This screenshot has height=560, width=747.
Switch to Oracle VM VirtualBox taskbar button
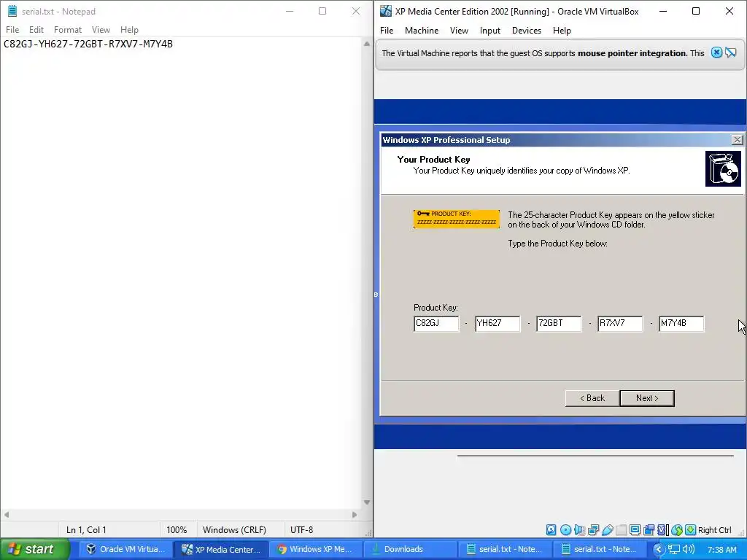(x=125, y=549)
